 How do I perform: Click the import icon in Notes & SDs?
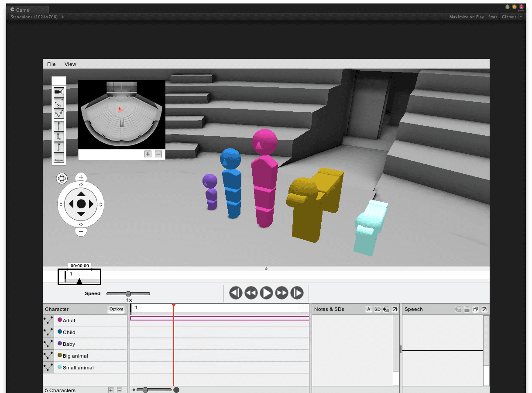386,309
